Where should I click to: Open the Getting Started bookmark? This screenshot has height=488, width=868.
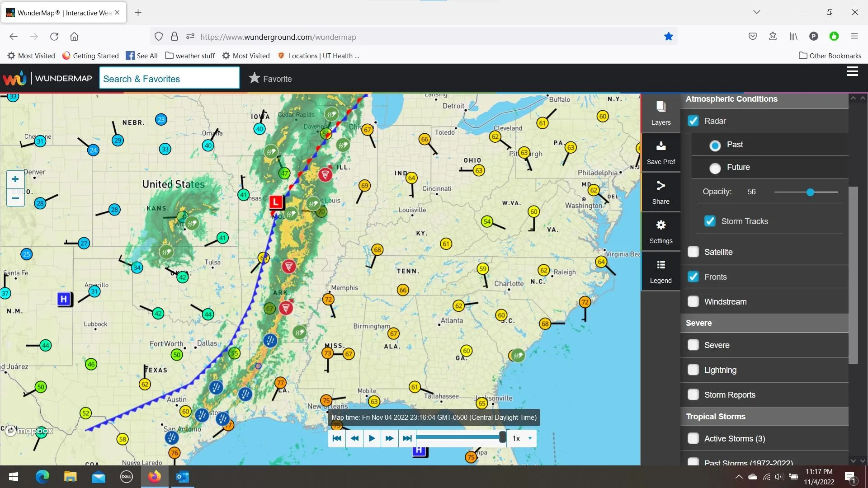pos(90,56)
